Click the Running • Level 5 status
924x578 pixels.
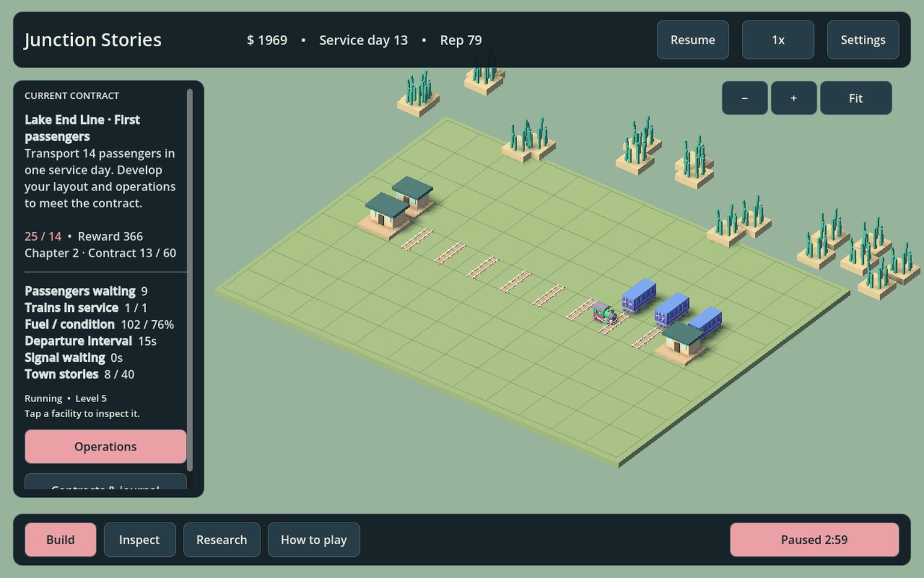[66, 399]
